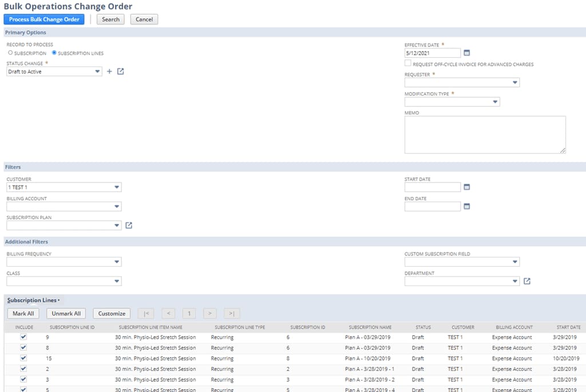Select the Subscription Lines subtab

[33, 300]
